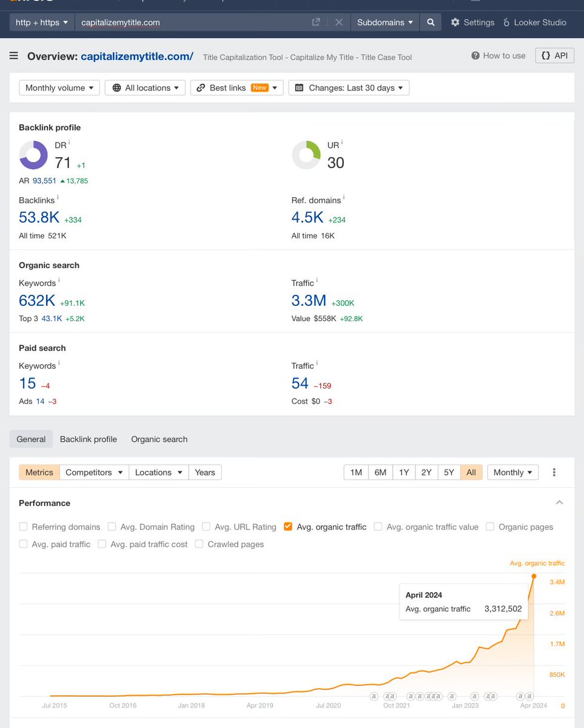Enable Avg. Domain Rating checkbox
The image size is (584, 728).
pyautogui.click(x=112, y=527)
